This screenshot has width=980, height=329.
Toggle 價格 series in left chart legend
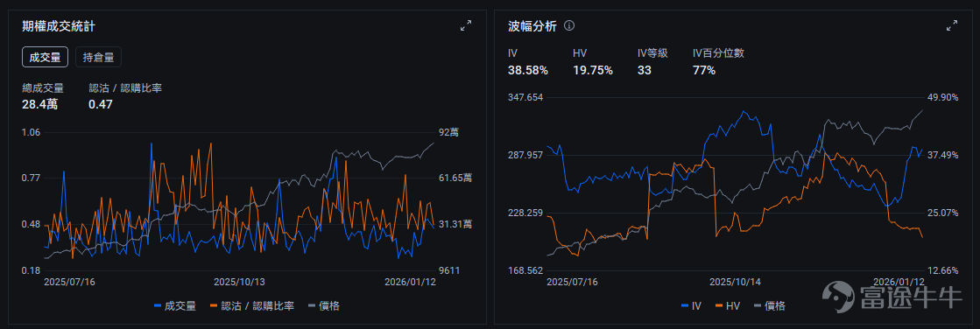[x=324, y=306]
